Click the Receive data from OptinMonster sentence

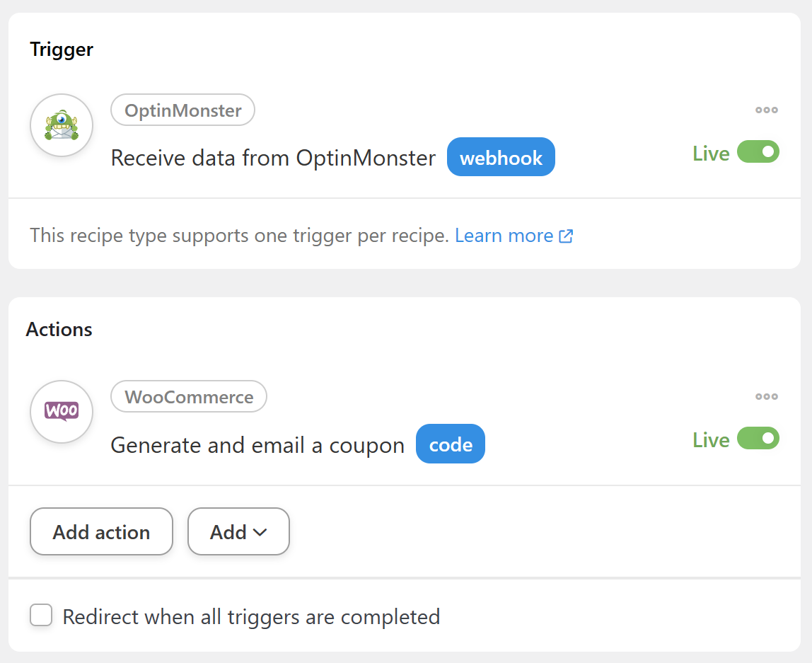(273, 158)
